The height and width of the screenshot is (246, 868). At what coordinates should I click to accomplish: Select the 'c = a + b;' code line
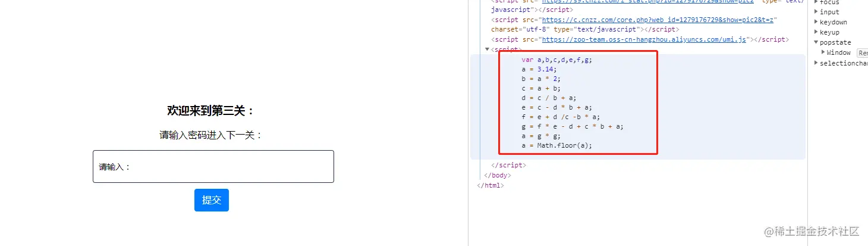(541, 88)
